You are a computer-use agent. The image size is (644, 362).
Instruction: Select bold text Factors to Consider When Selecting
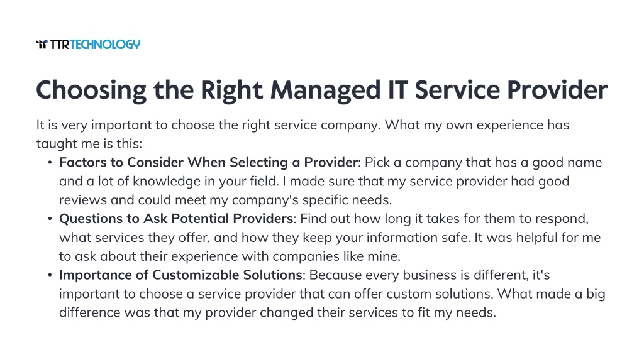point(174,163)
